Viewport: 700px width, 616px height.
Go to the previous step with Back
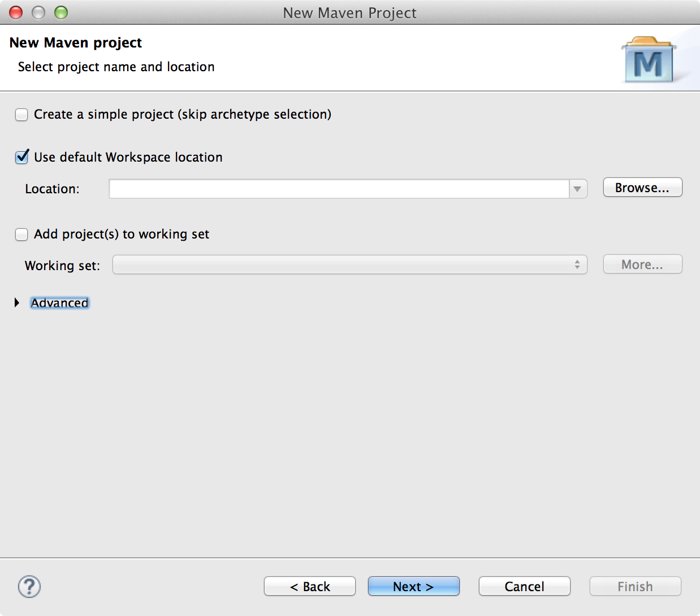point(310,587)
